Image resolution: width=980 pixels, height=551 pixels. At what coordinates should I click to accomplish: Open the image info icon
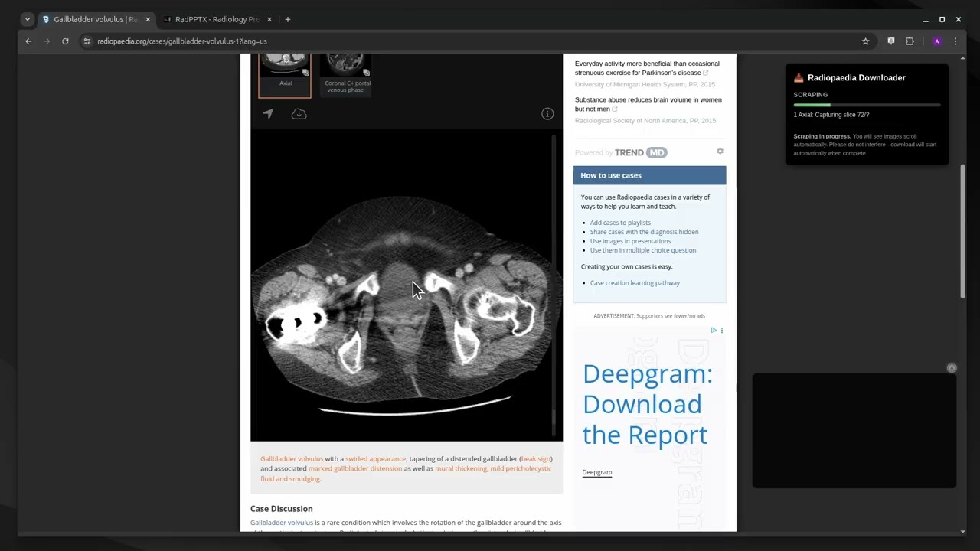547,114
